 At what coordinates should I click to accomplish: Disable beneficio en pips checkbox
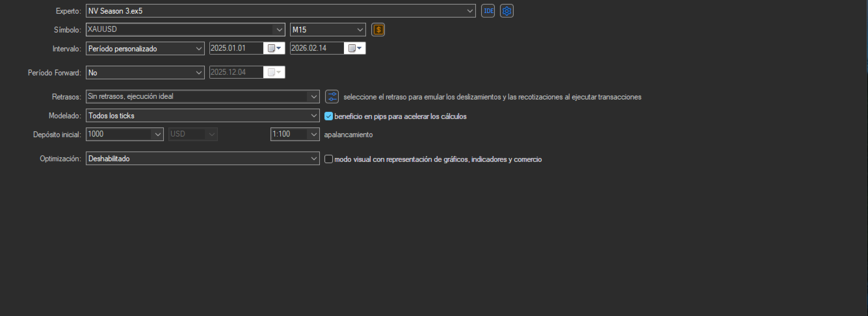pos(328,116)
